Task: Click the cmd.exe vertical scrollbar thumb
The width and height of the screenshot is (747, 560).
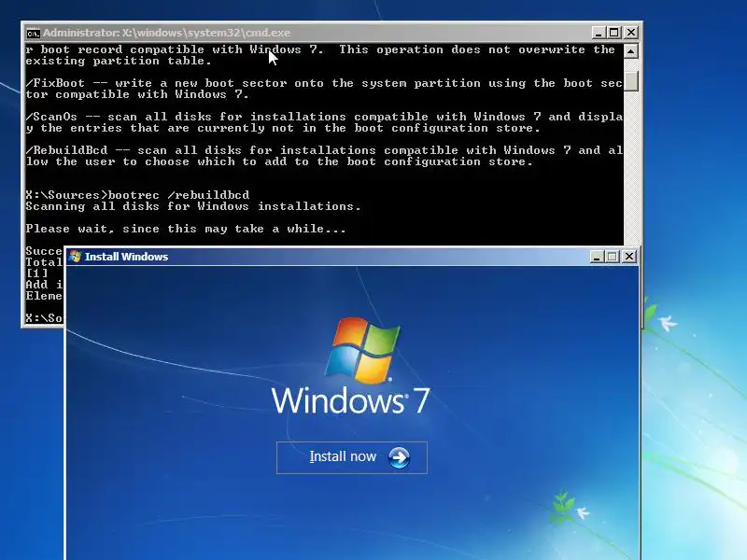Action: [631, 80]
